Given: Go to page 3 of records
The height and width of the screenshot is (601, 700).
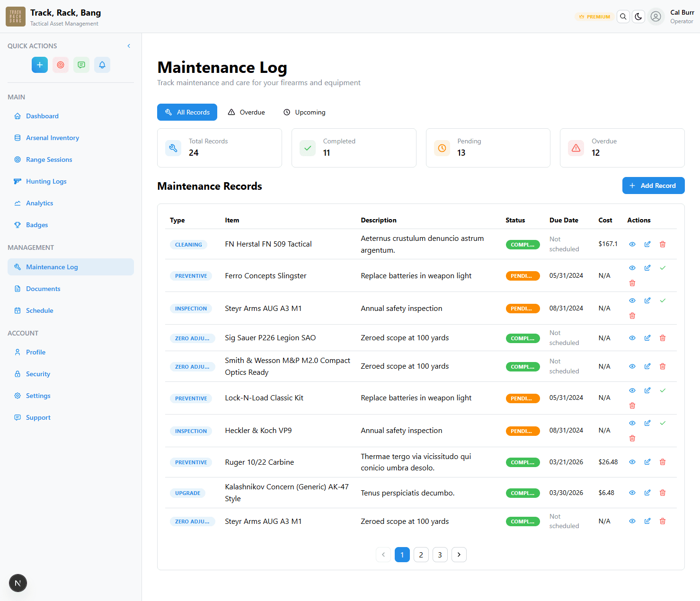Looking at the screenshot, I should point(440,555).
